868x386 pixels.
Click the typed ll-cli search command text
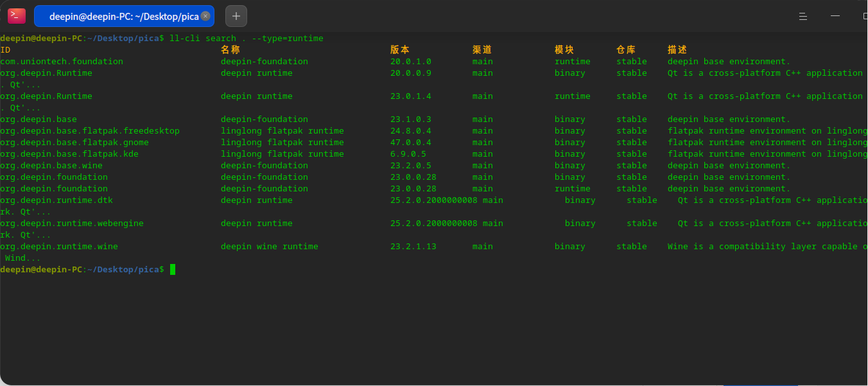coord(246,39)
